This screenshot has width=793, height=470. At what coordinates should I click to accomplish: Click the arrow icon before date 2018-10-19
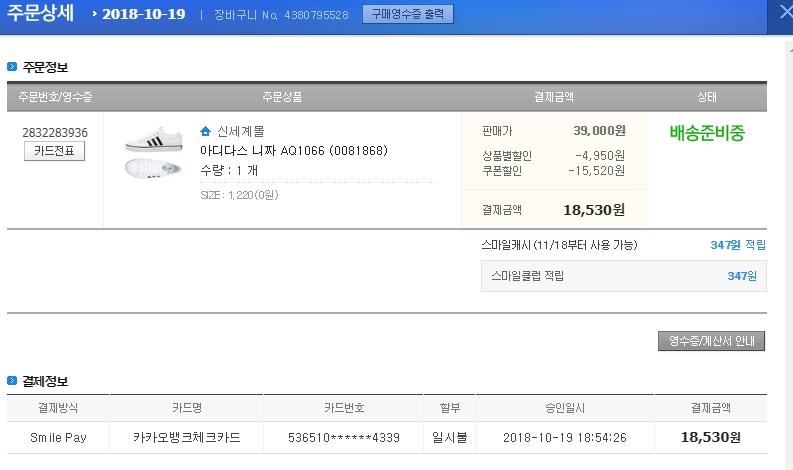(93, 14)
